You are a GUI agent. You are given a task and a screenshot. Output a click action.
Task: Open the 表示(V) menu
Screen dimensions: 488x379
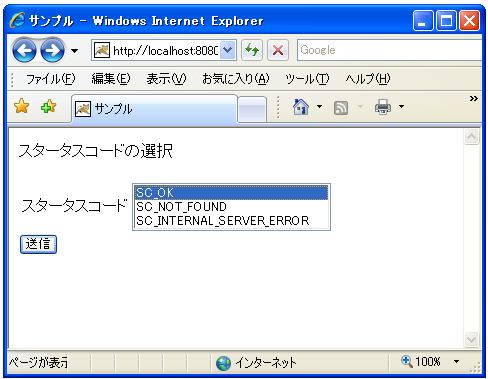pyautogui.click(x=166, y=79)
